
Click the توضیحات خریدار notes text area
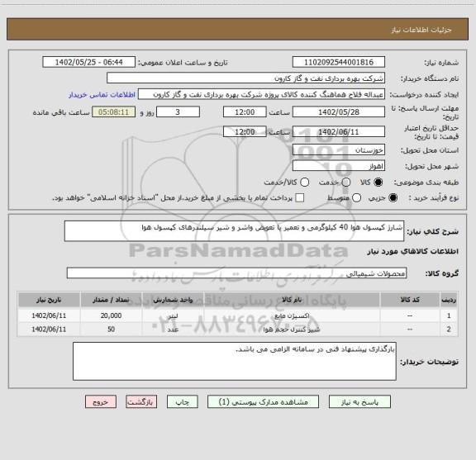235,361
